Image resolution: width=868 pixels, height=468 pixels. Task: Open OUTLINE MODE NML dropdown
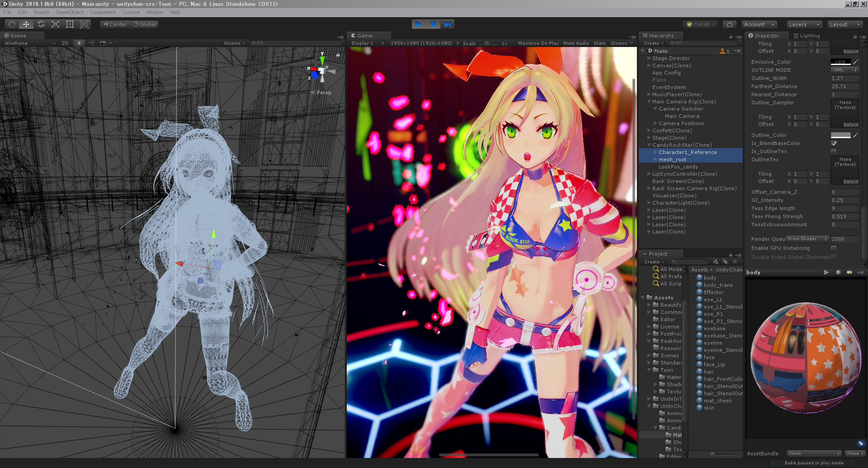[844, 70]
